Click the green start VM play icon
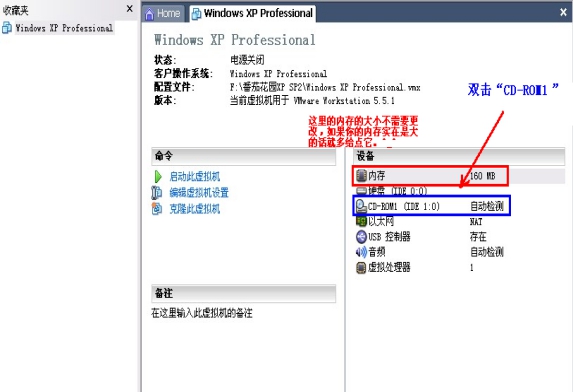574x392 pixels. tap(158, 176)
